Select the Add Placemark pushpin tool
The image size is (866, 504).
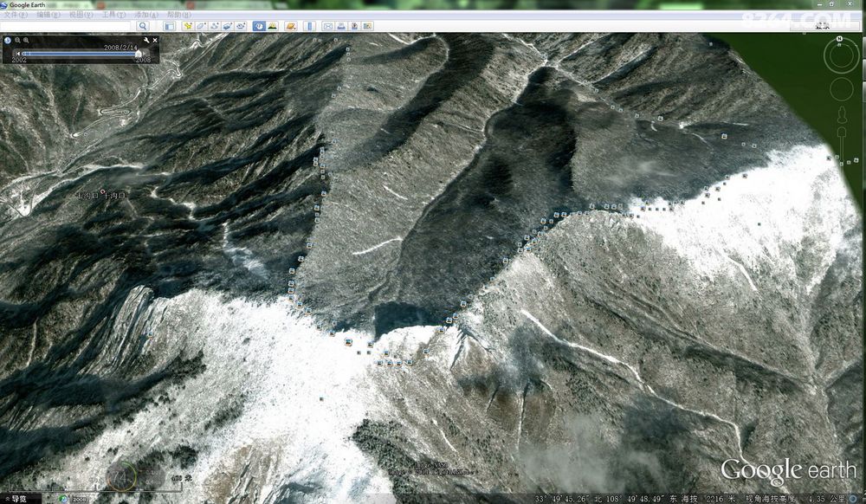click(188, 27)
